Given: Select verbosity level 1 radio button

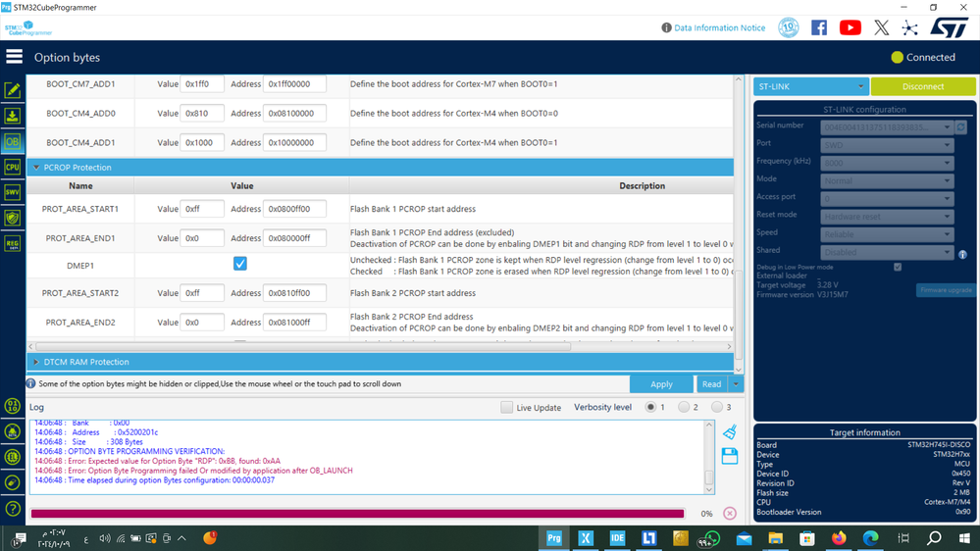Looking at the screenshot, I should (x=650, y=407).
